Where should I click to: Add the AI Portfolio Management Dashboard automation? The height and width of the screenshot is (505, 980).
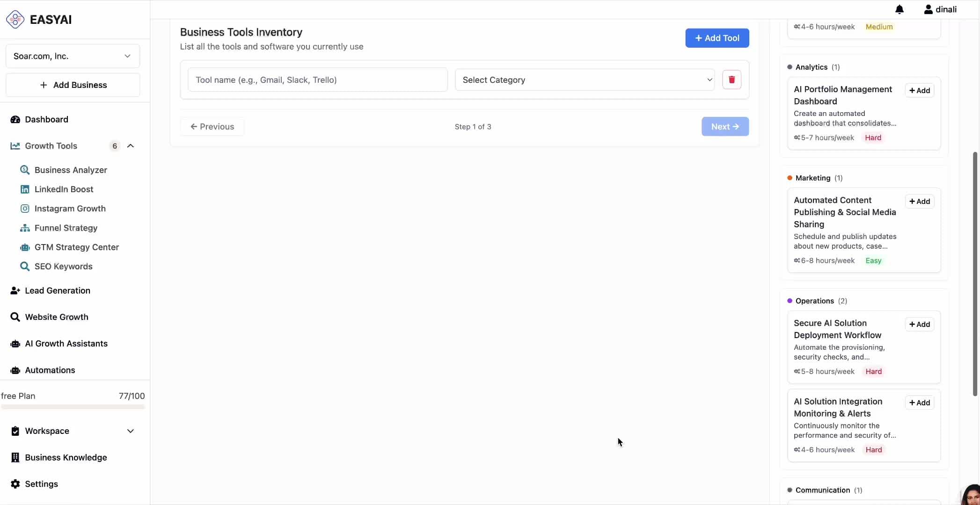tap(919, 90)
